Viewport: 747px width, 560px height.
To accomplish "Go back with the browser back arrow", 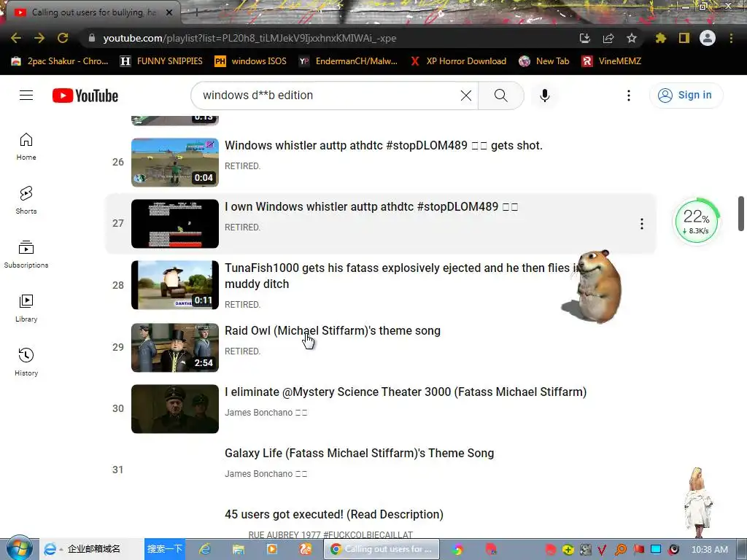I will click(16, 38).
